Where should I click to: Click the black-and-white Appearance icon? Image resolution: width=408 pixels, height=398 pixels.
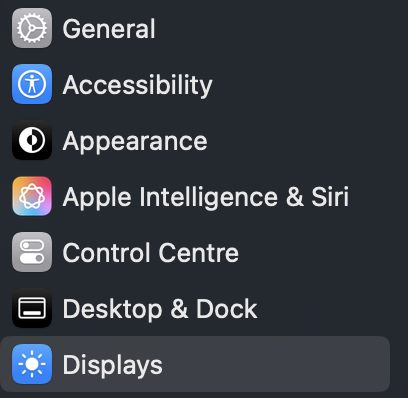32,140
